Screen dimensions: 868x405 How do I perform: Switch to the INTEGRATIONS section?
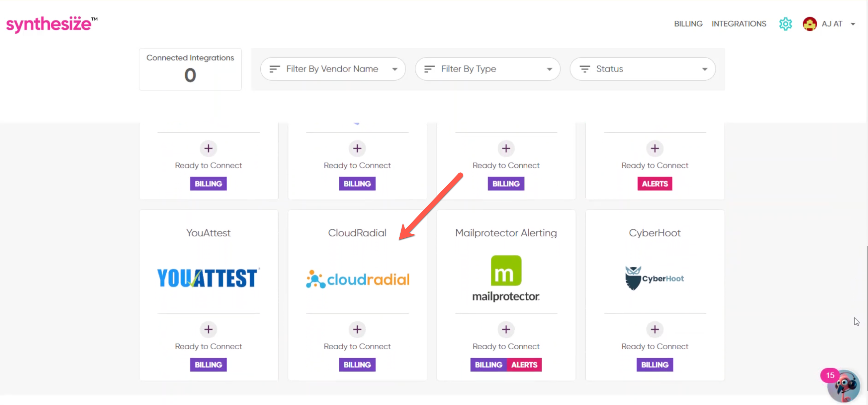[x=739, y=24]
